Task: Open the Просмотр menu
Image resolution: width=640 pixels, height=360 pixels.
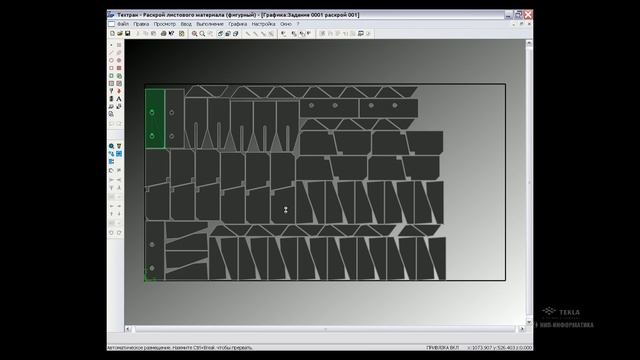Action: pyautogui.click(x=164, y=24)
